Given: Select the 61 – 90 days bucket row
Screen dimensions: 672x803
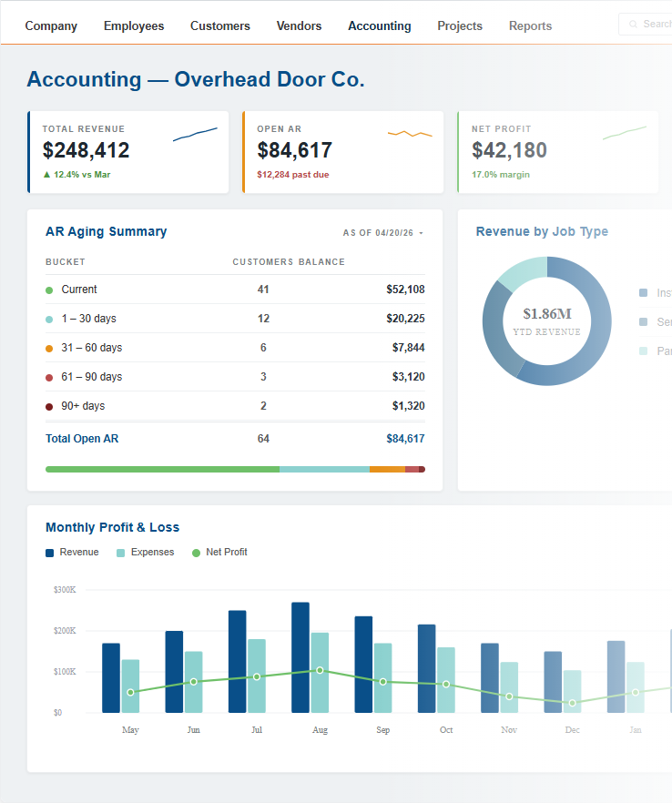Looking at the screenshot, I should [x=235, y=377].
